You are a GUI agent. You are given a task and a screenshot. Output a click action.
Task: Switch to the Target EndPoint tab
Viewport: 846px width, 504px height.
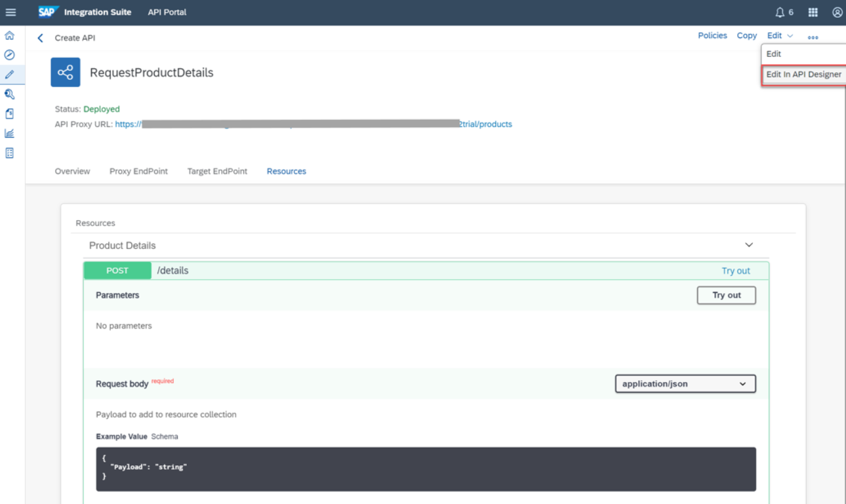pyautogui.click(x=217, y=171)
